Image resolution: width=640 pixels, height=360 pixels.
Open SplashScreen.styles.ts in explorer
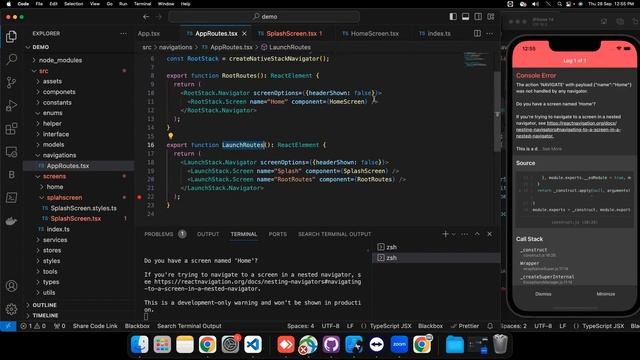(x=83, y=208)
